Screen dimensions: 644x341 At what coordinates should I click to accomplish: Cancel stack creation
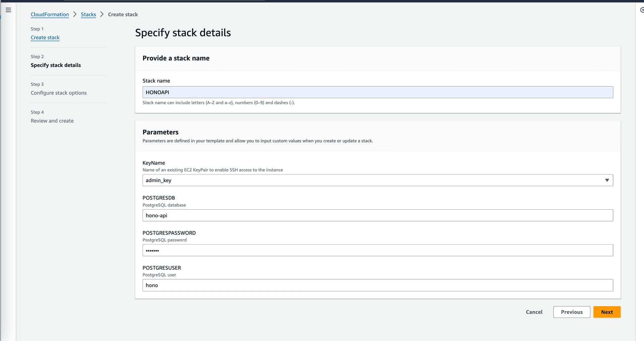pyautogui.click(x=534, y=312)
